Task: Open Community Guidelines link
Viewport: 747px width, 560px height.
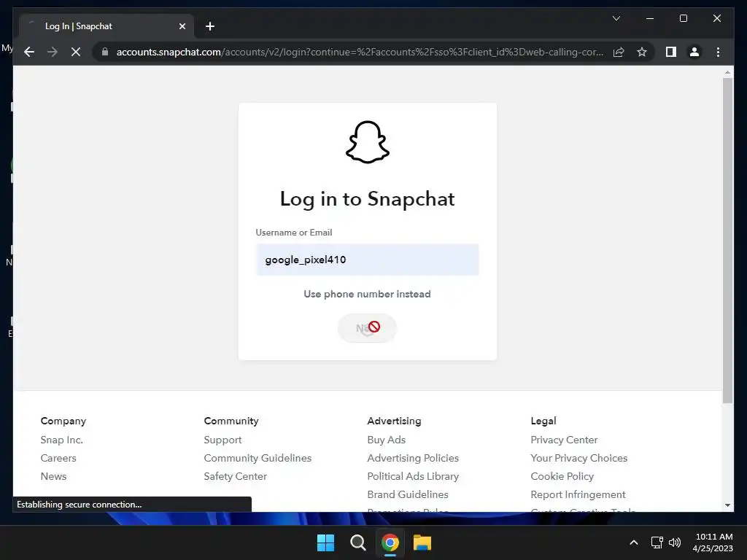Action: point(258,458)
